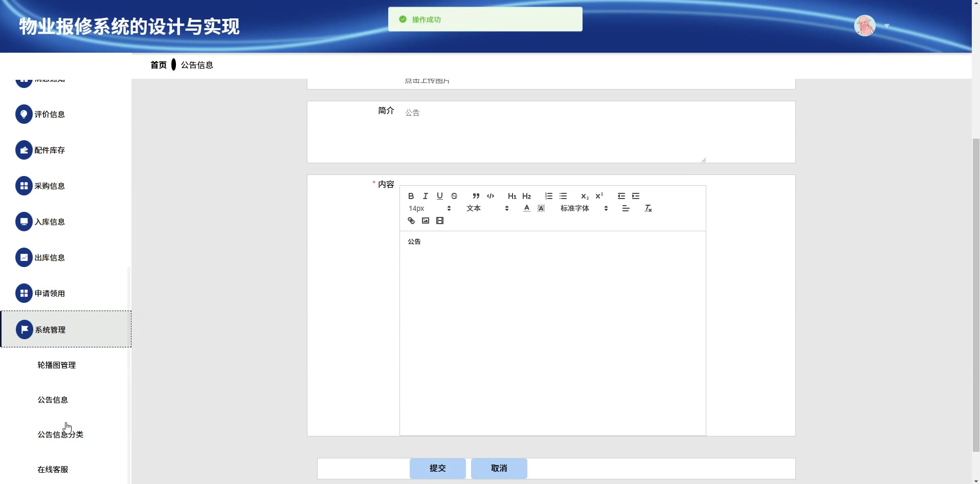Open the 标准字体 font family dropdown
Viewport: 980px width, 484px height.
pos(584,208)
